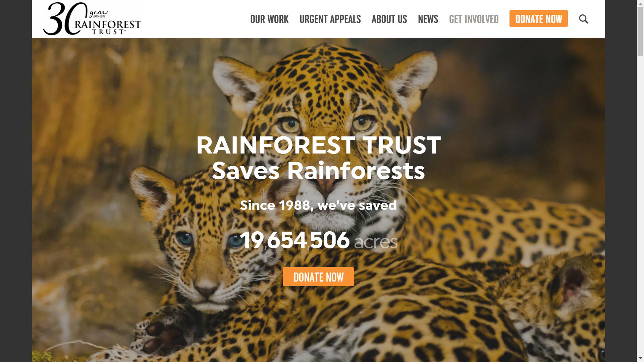
Task: Click the 'RAINFOREST TRUST Saves Rainforests' heading
Action: coord(318,158)
